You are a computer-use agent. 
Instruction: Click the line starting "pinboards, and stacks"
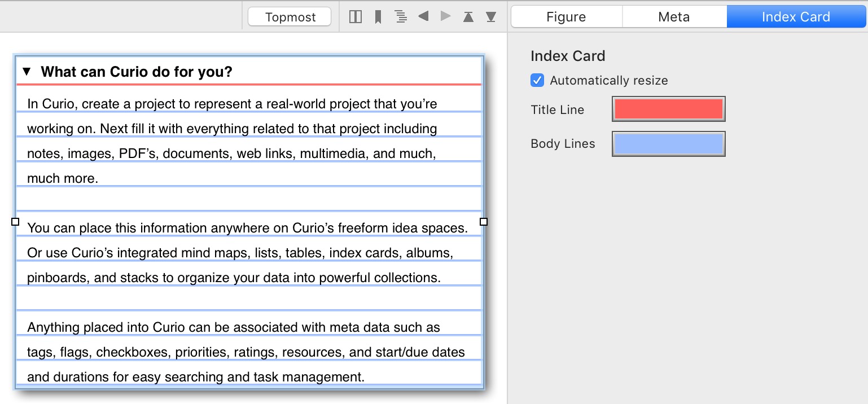(234, 278)
